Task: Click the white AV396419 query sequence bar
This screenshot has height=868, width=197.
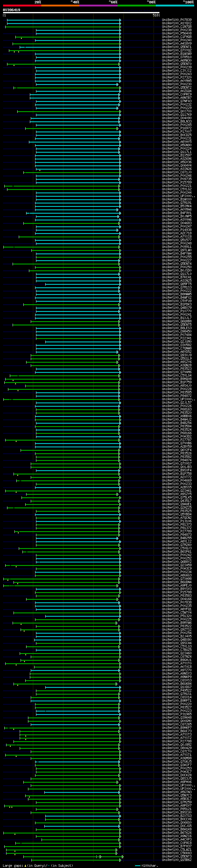Action: [81, 13]
